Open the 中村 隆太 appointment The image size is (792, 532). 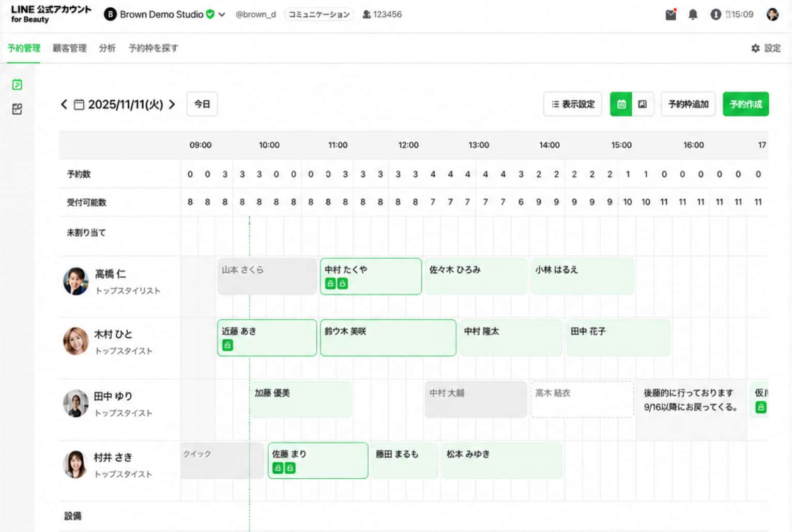(x=511, y=338)
